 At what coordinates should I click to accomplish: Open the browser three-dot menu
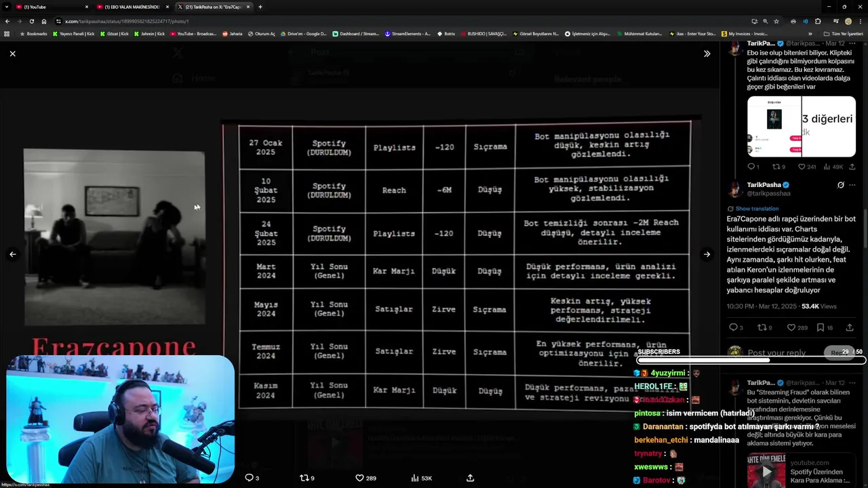click(x=861, y=21)
